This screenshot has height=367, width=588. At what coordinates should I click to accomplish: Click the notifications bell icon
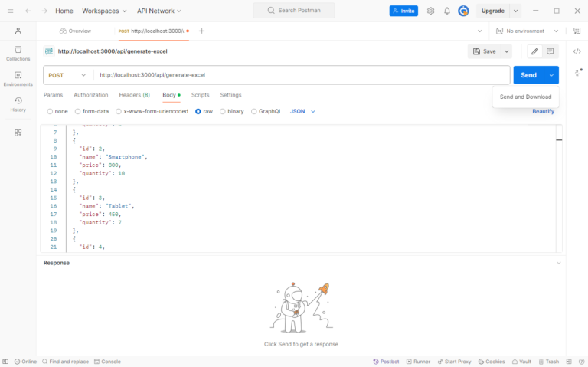point(447,11)
